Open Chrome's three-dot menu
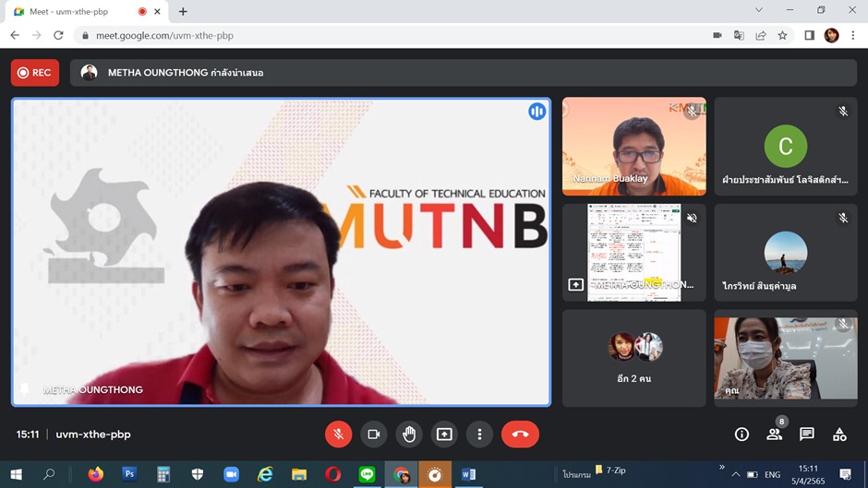The height and width of the screenshot is (488, 868). (853, 36)
